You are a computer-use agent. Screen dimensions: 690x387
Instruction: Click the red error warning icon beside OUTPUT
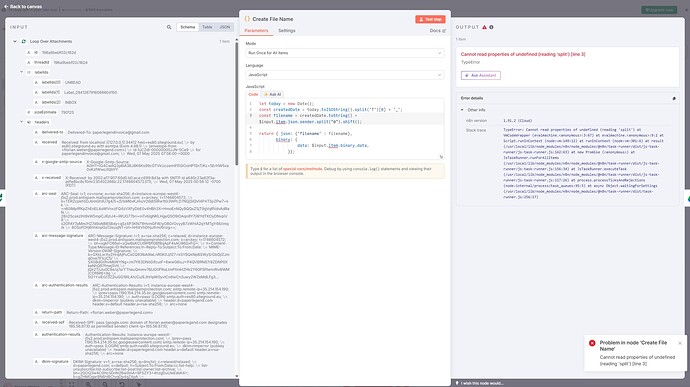click(484, 27)
